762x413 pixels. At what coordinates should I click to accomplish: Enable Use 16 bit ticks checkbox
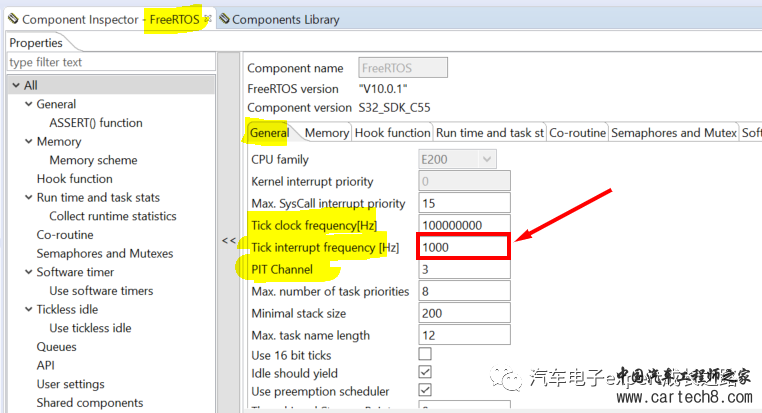pos(425,354)
